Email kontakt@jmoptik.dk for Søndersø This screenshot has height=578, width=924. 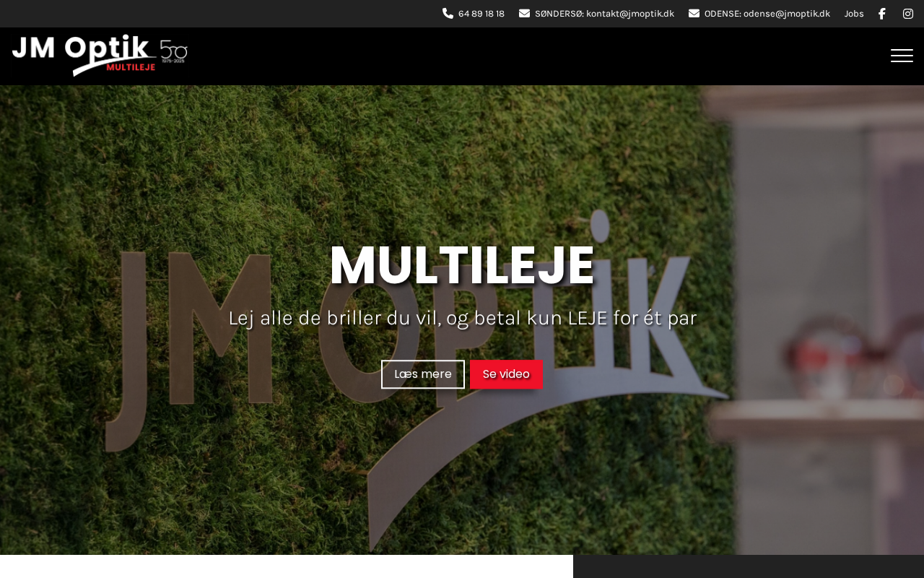[x=604, y=14]
